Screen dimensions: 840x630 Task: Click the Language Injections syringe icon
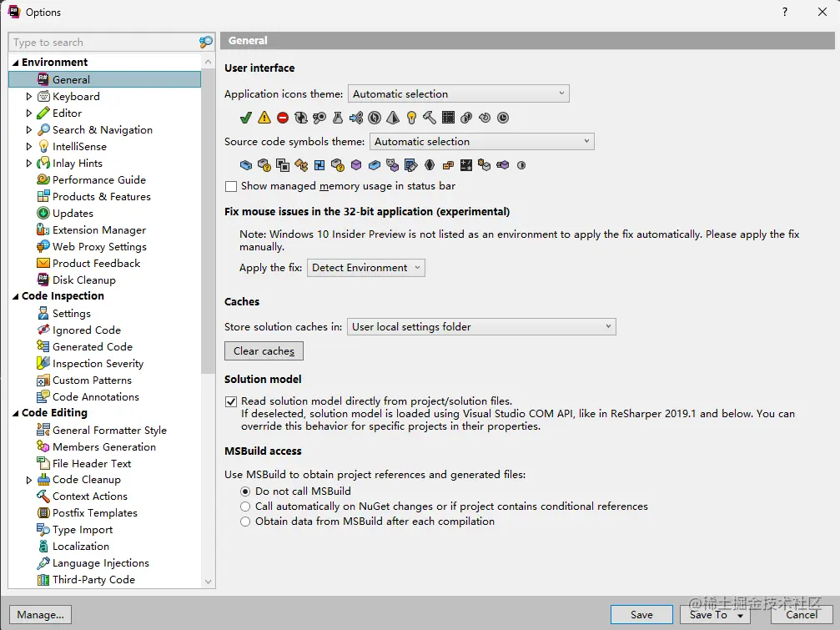43,563
